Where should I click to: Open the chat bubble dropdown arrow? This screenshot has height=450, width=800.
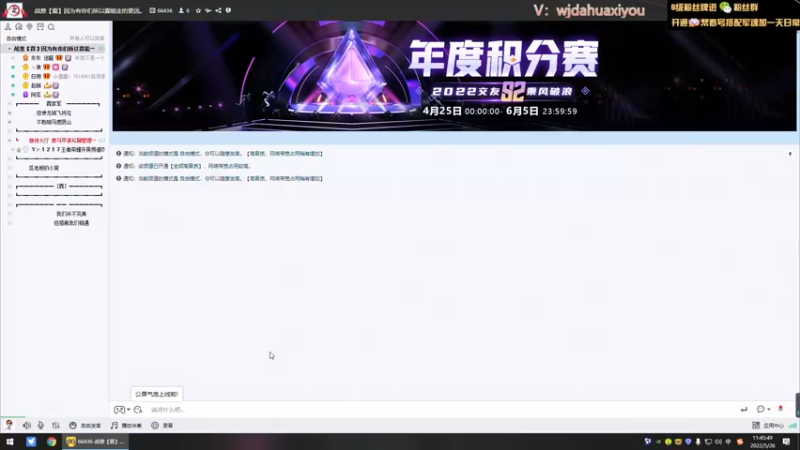(769, 409)
